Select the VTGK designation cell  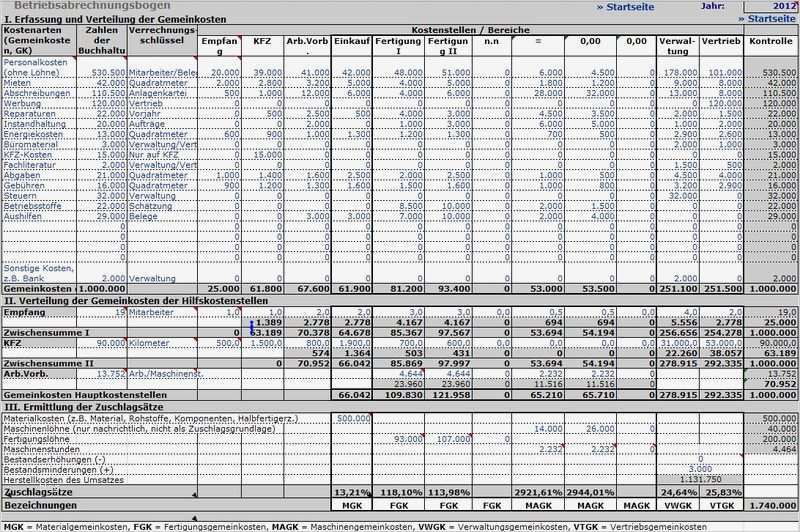pos(721,505)
